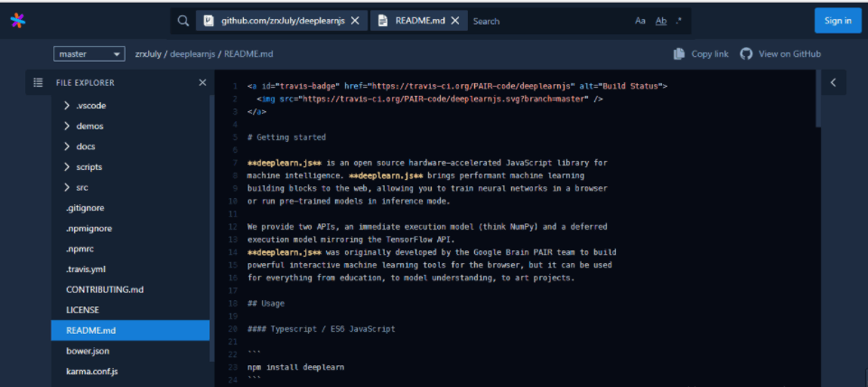The height and width of the screenshot is (387, 868).
Task: Click the search magnifier icon
Action: [183, 21]
